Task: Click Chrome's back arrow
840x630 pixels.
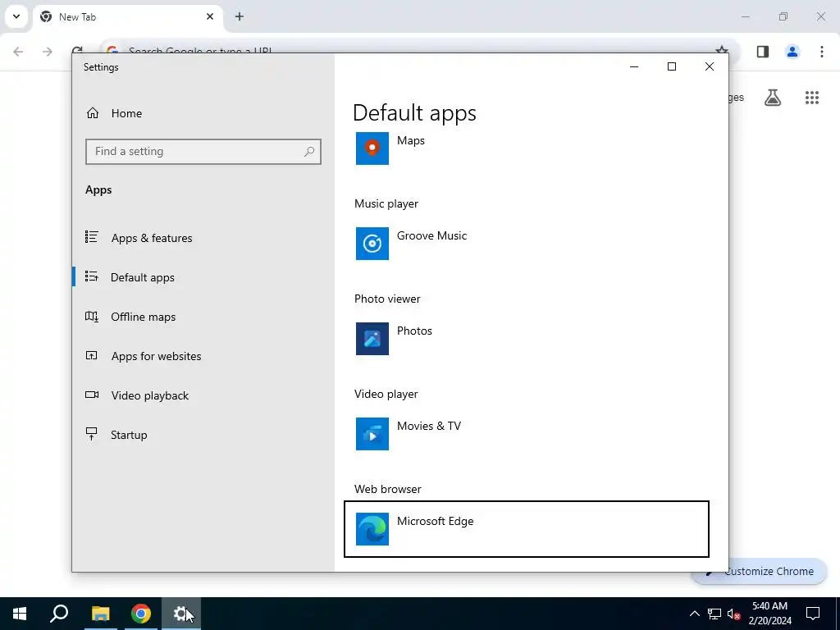Action: point(18,52)
